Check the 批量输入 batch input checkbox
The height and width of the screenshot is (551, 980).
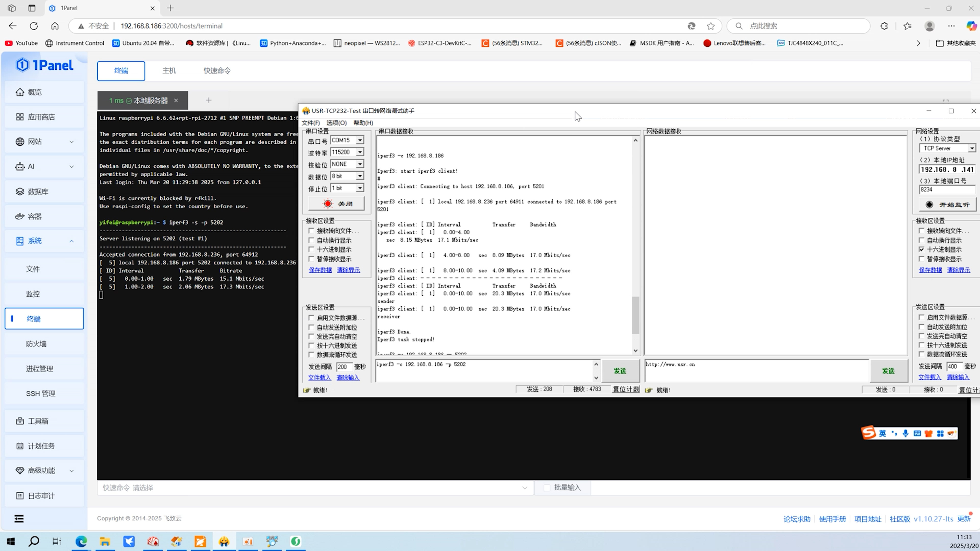click(547, 488)
